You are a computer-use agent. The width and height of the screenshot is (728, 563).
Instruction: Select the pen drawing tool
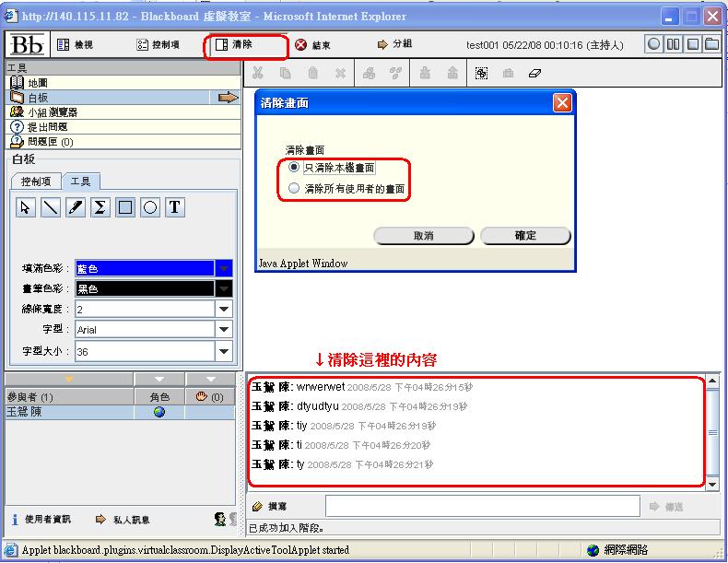[x=76, y=207]
